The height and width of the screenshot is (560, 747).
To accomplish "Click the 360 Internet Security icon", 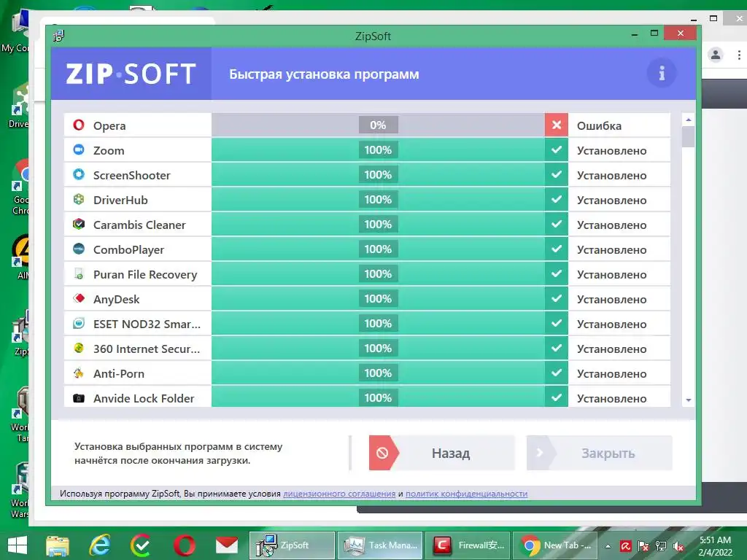I will pos(79,348).
